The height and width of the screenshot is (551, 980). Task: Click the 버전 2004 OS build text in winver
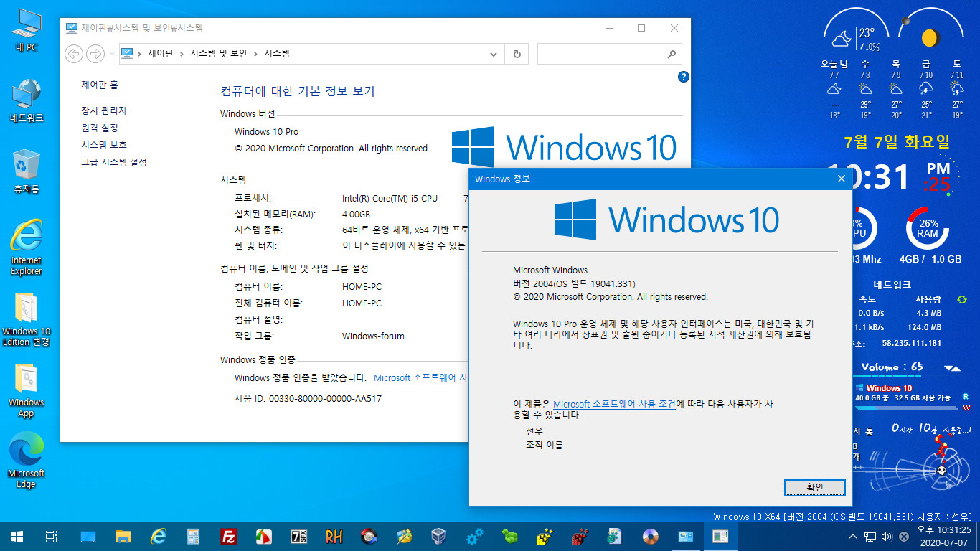pyautogui.click(x=574, y=283)
